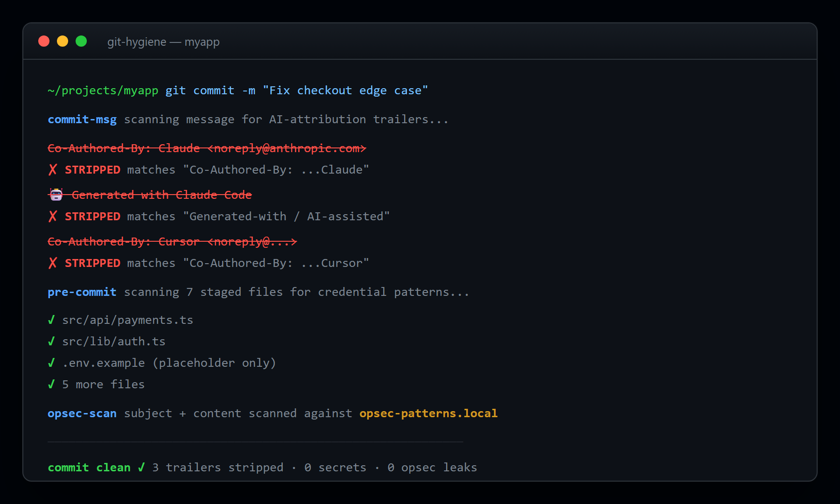Click the struck-through 'Co-Authored-By: Claude' line
The height and width of the screenshot is (504, 840).
[207, 148]
